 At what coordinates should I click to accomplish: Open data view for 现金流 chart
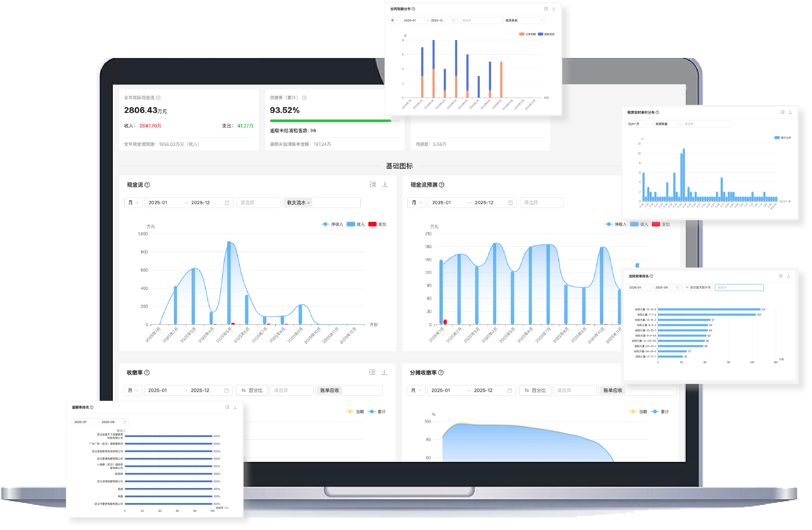point(373,184)
